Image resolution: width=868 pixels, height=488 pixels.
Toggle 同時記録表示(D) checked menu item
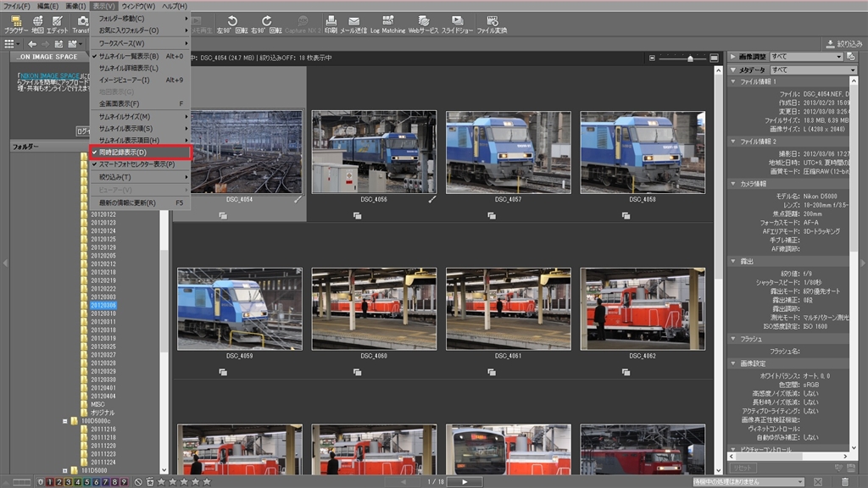(123, 152)
